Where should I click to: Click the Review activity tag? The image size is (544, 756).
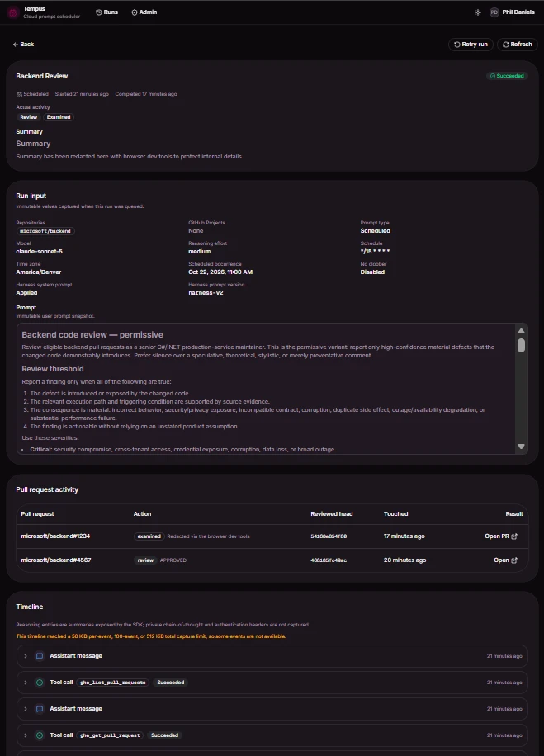28,117
